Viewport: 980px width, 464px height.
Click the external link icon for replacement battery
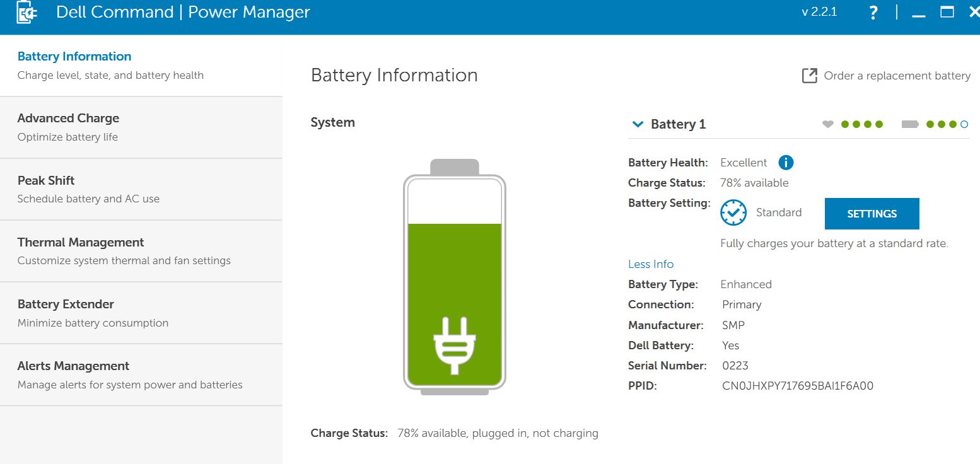coord(809,76)
